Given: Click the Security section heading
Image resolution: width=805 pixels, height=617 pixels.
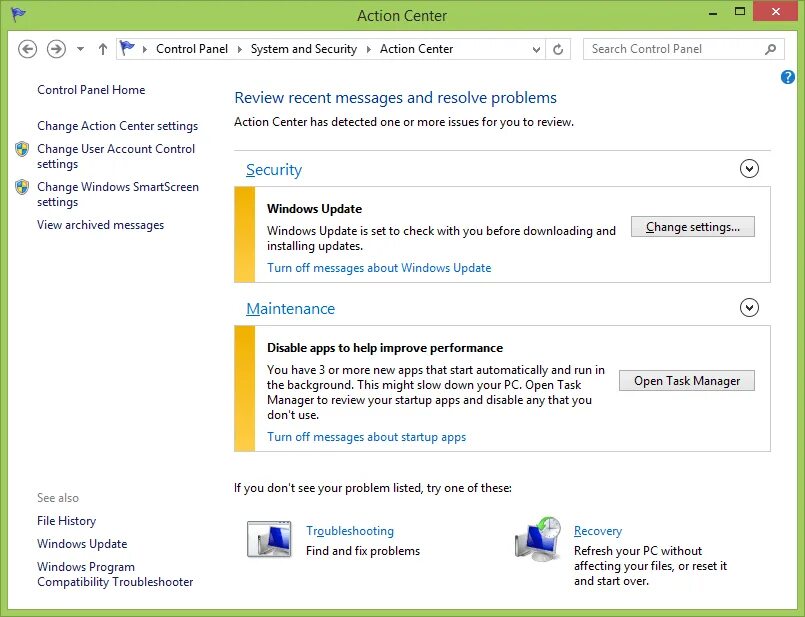Looking at the screenshot, I should pyautogui.click(x=274, y=170).
